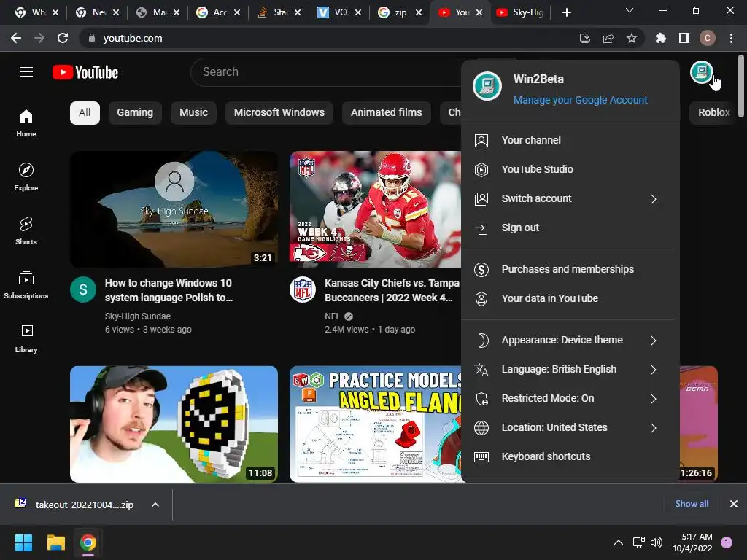Open YouTube Studio menu item

pyautogui.click(x=570, y=169)
